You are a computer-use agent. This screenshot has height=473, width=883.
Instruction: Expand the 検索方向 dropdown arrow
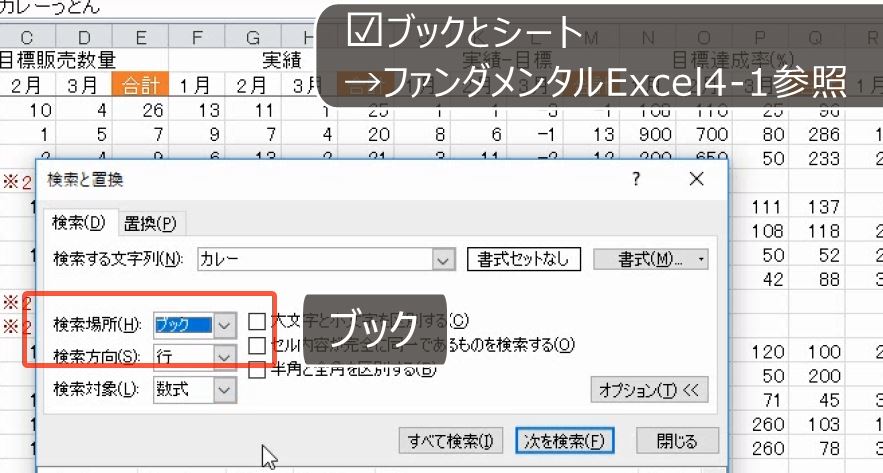(225, 357)
